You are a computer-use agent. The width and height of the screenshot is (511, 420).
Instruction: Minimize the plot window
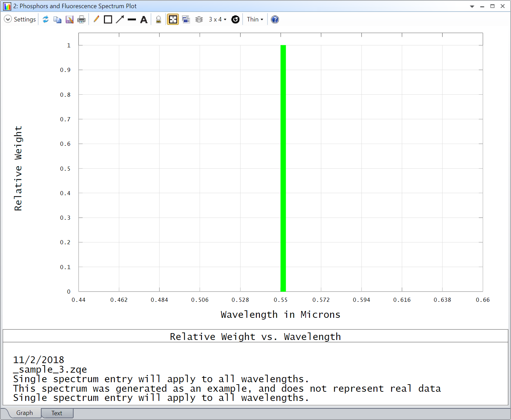click(482, 6)
